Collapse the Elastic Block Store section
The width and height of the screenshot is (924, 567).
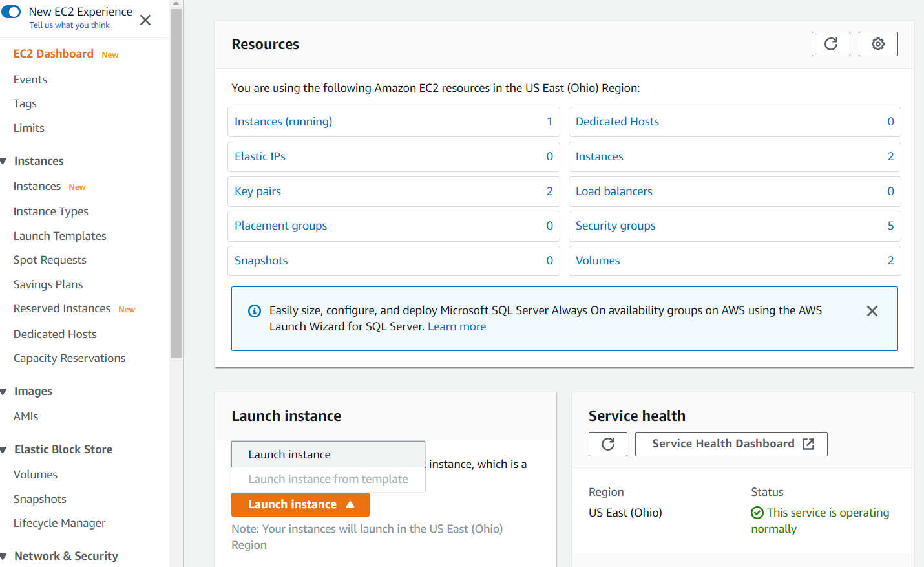pos(4,449)
